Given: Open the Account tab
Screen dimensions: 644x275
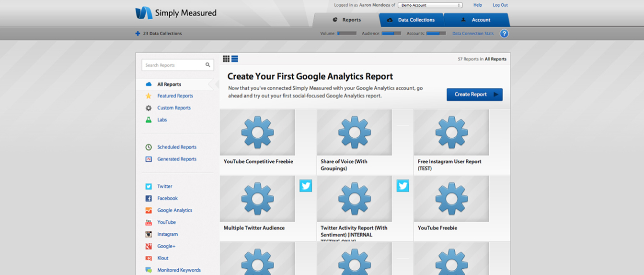Looking at the screenshot, I should click(x=476, y=20).
